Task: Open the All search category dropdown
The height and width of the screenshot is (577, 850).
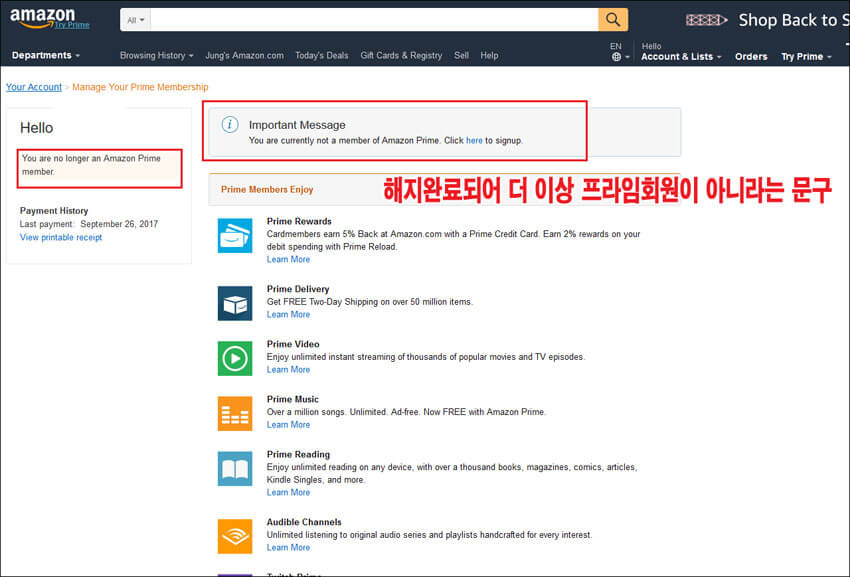Action: pos(136,20)
